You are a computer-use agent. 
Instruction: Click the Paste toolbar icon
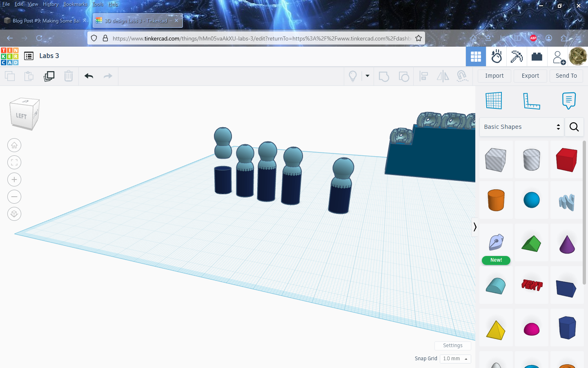coord(29,76)
